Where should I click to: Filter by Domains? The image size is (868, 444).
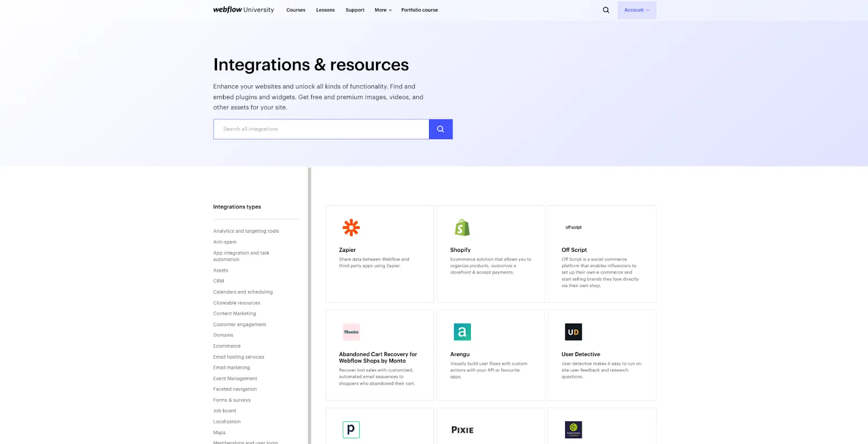tap(223, 335)
